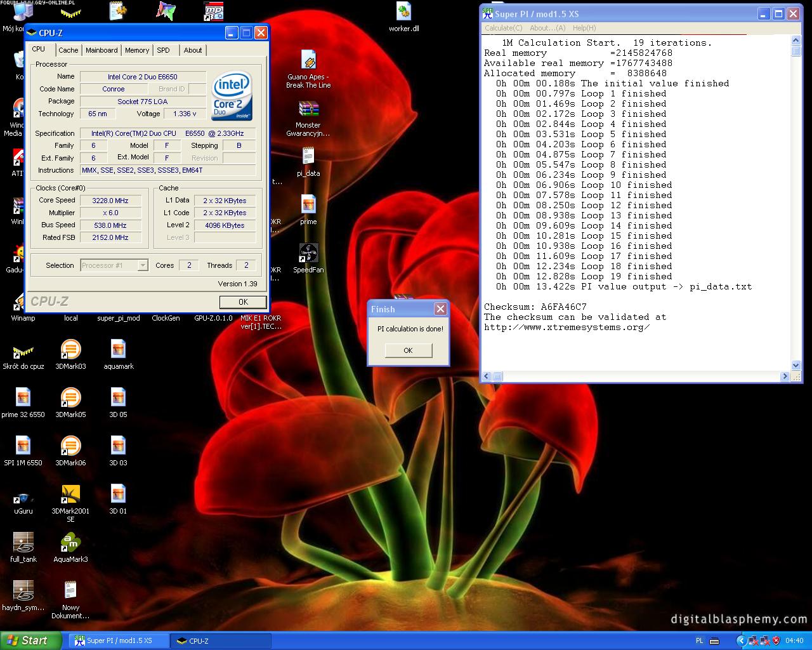Switch to the SPD tab in CPU-Z
This screenshot has width=812, height=650.
point(164,50)
